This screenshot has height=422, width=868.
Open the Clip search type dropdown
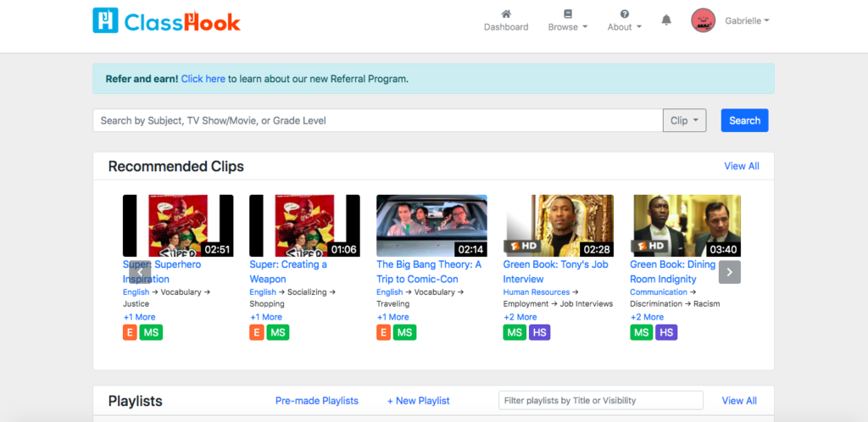tap(685, 120)
